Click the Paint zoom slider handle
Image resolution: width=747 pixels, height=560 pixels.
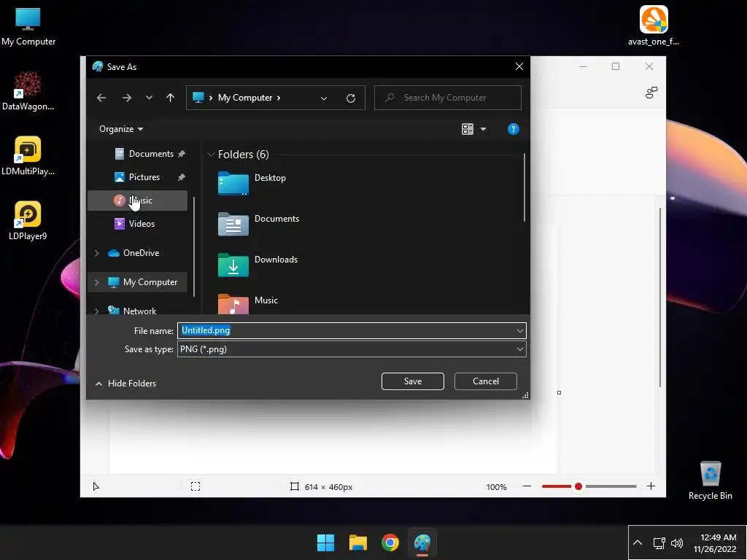click(578, 486)
